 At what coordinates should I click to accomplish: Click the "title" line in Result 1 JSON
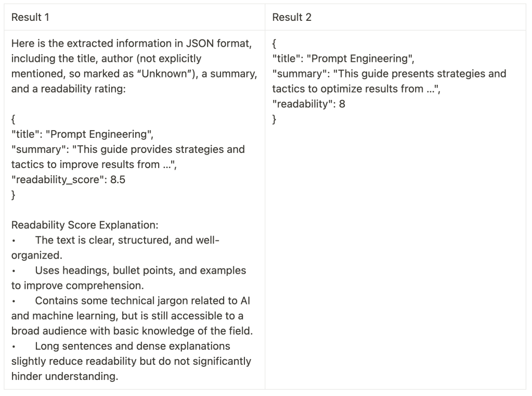pos(82,134)
